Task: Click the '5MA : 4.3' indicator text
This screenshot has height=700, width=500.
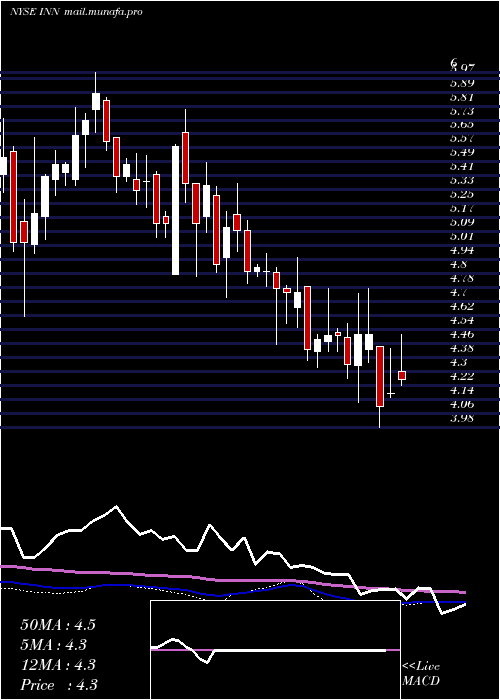Action: (x=54, y=645)
